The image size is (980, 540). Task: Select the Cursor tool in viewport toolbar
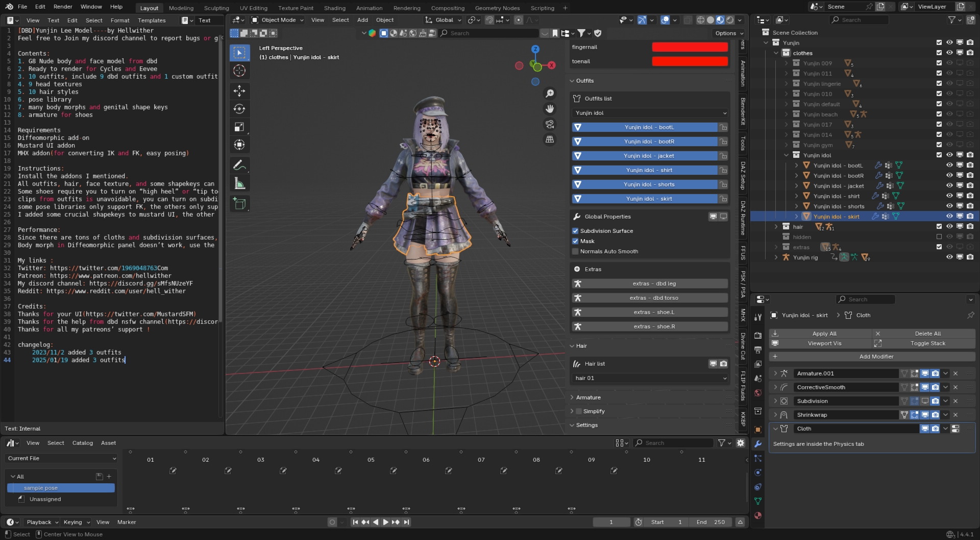pos(239,71)
